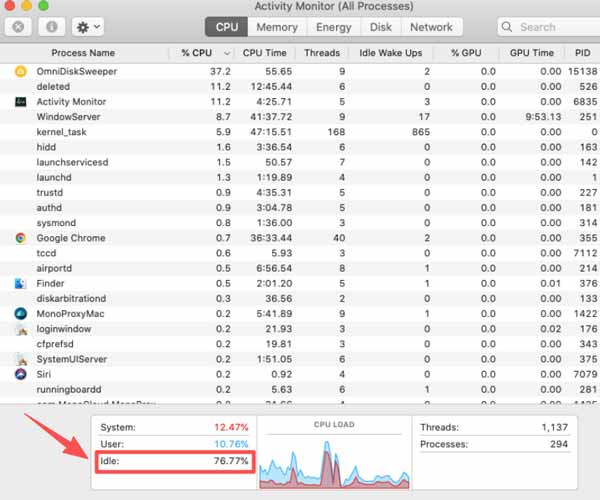Select the launchservicesd process row
600x500 pixels.
click(x=300, y=162)
